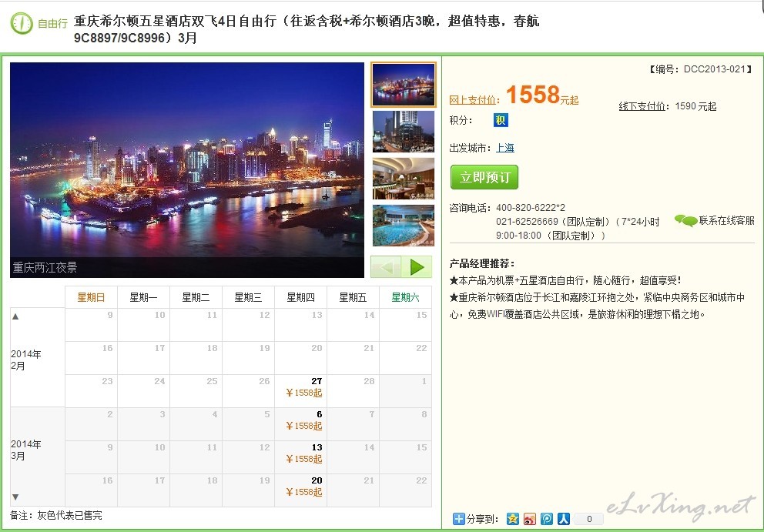
Task: Share to QQ Zone star icon
Action: [513, 519]
